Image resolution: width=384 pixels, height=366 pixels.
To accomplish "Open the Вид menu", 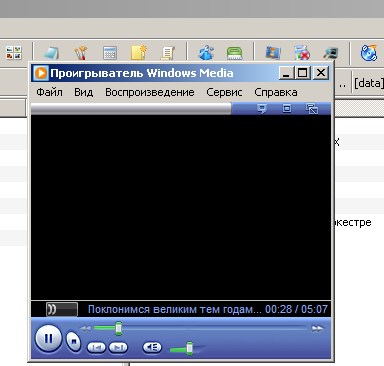I will (83, 92).
